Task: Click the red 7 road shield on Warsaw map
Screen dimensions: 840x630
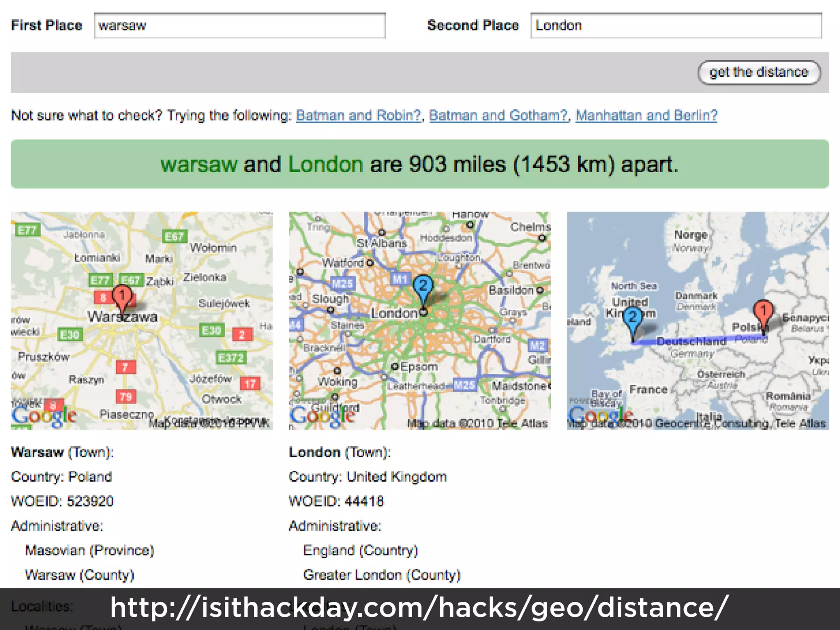Action: [125, 367]
